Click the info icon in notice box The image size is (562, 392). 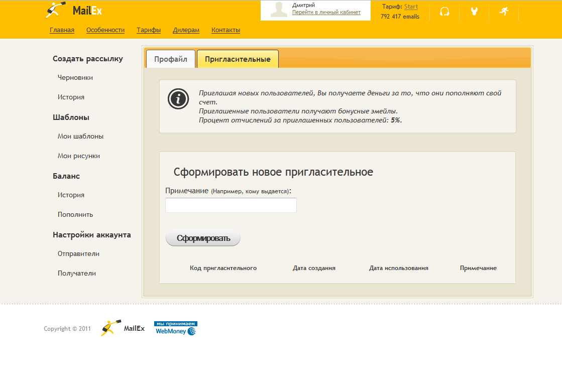tap(178, 98)
